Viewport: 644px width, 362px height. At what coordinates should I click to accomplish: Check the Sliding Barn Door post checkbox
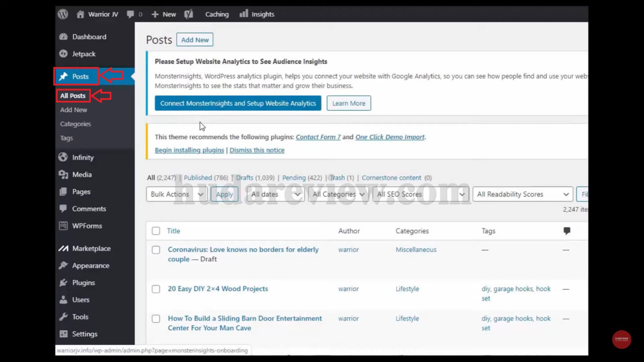click(156, 319)
